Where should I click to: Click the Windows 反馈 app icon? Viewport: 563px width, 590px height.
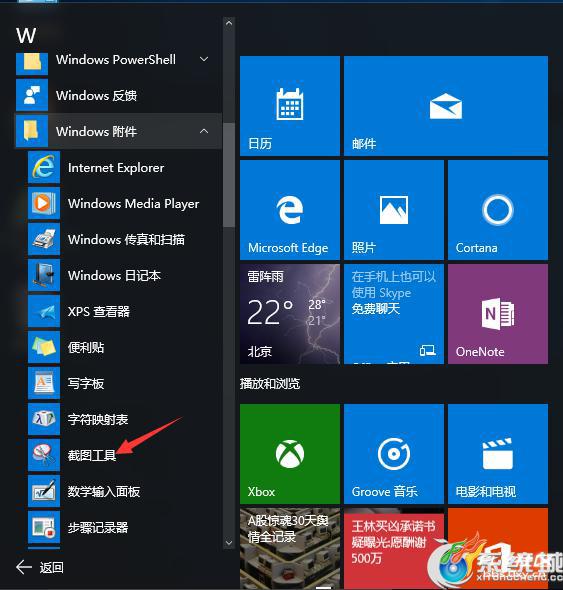point(32,95)
